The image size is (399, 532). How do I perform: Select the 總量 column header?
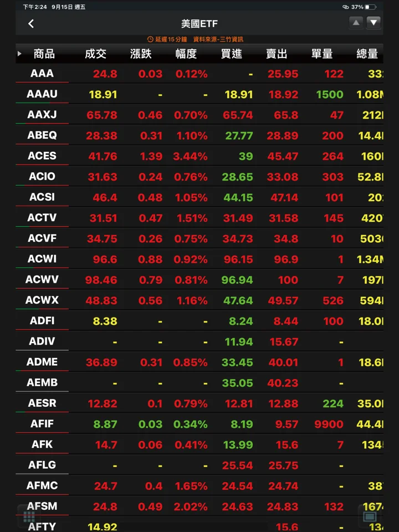[x=367, y=54]
